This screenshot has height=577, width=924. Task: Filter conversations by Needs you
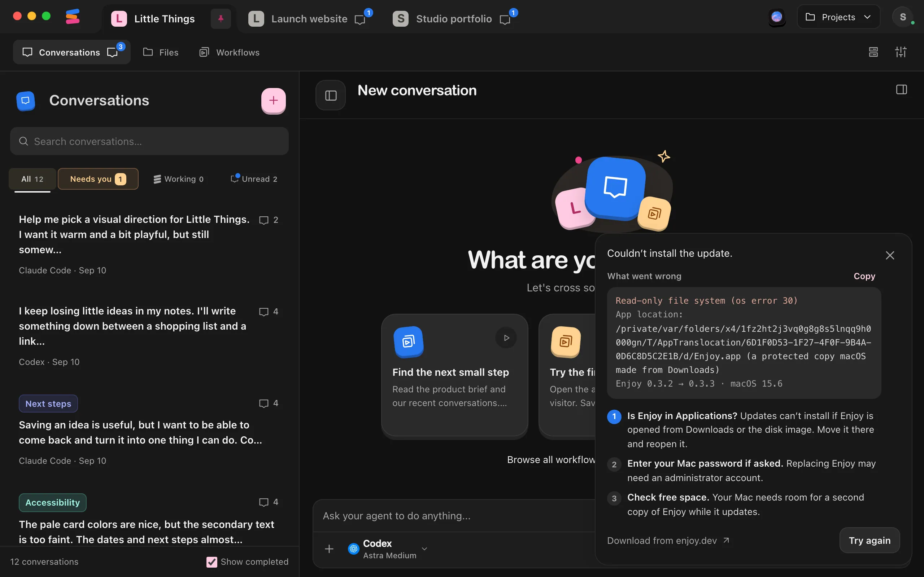pyautogui.click(x=98, y=179)
